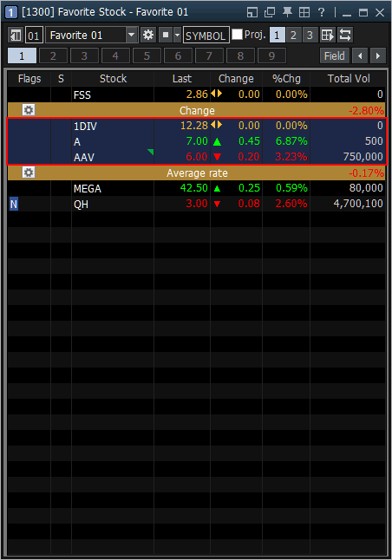This screenshot has height=560, width=392.
Task: Select the MEGA stock row
Action: [197, 188]
